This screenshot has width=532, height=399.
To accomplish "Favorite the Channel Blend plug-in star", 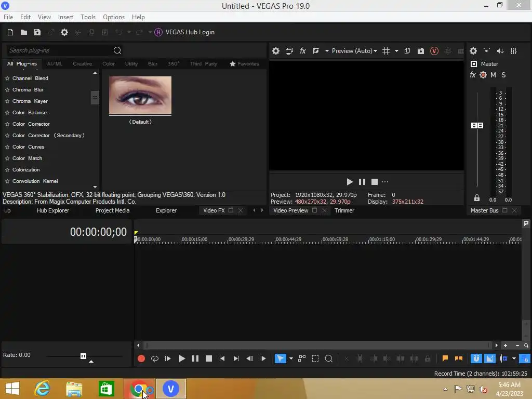I will pos(7,78).
